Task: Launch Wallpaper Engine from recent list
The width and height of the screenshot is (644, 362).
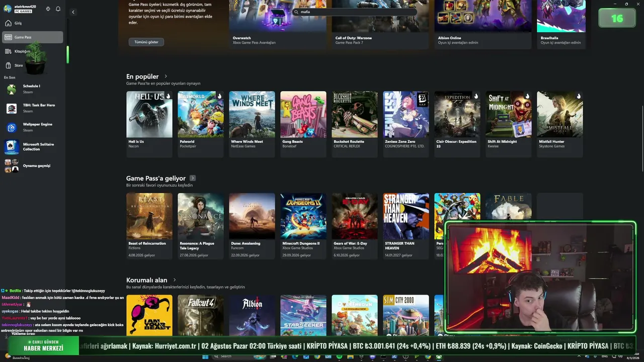Action: [x=33, y=127]
